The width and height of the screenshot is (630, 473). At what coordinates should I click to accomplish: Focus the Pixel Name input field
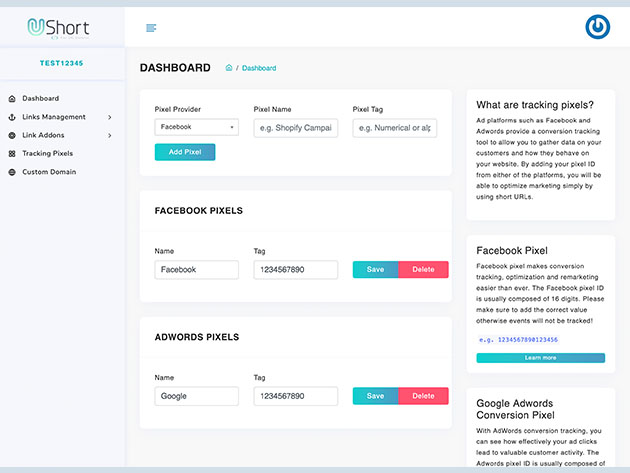[295, 127]
